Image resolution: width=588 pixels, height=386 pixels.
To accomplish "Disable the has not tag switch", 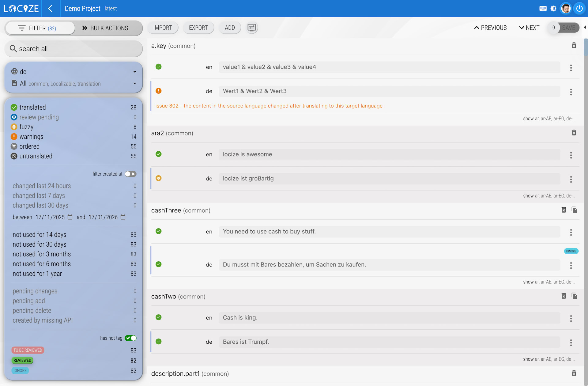I will coord(130,338).
